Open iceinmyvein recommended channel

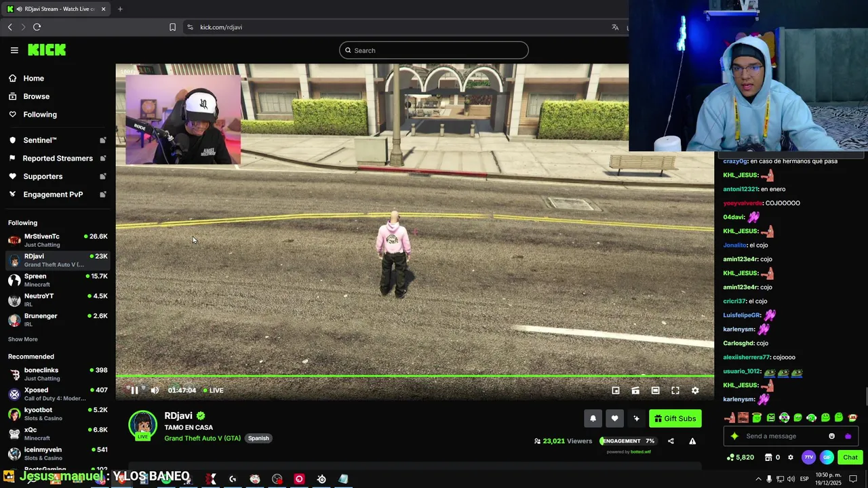click(x=58, y=453)
